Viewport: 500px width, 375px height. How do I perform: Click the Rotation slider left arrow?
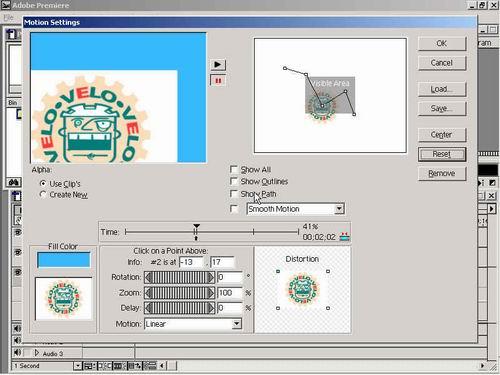pos(148,277)
